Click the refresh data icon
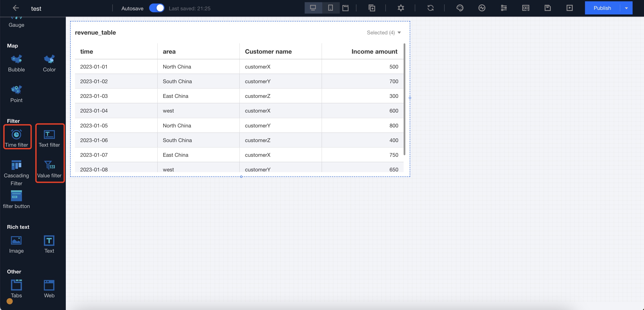The height and width of the screenshot is (310, 644). 430,8
